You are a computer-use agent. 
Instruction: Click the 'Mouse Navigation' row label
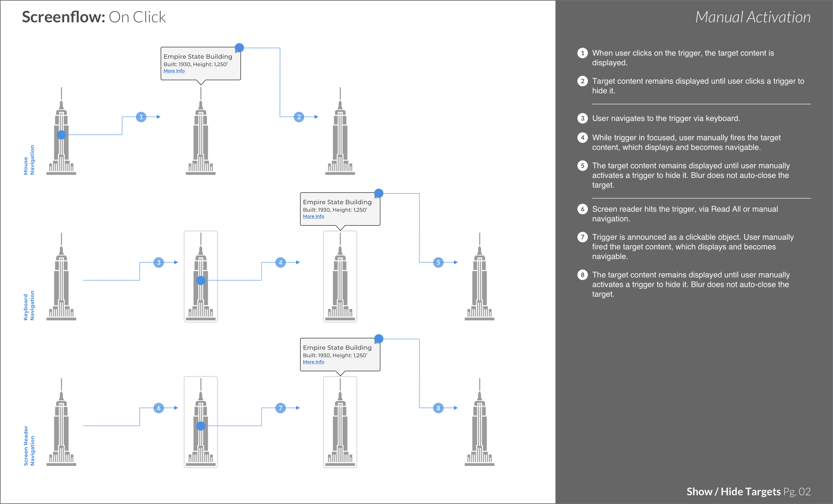[x=29, y=160]
